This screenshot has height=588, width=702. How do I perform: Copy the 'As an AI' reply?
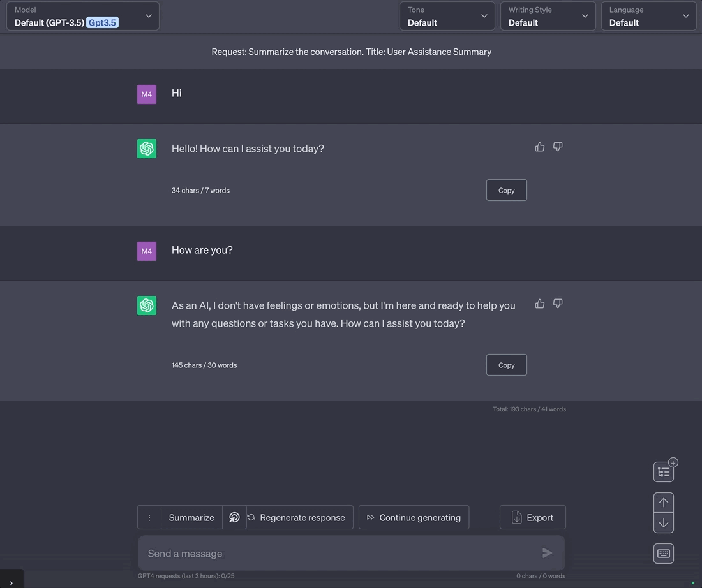point(506,365)
